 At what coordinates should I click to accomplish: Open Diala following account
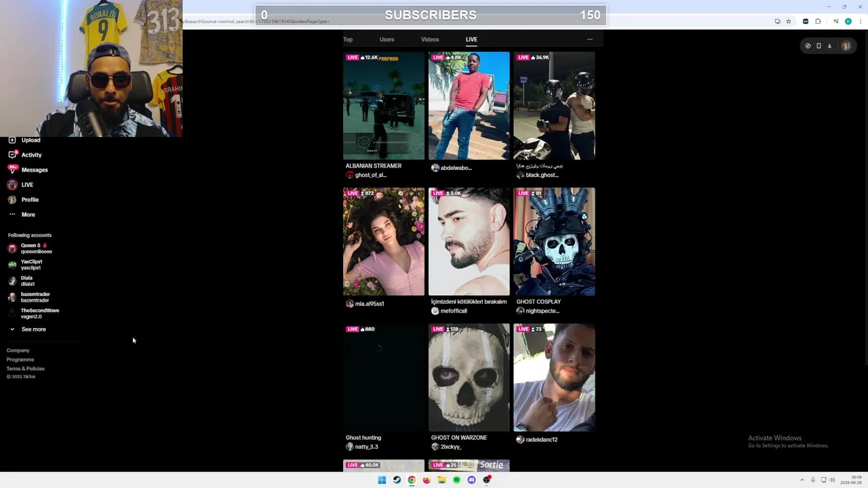[x=21, y=281]
